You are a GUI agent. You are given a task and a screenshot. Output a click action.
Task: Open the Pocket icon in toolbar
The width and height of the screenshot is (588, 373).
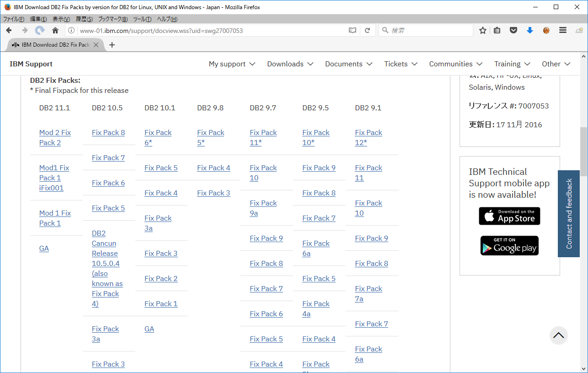(513, 30)
